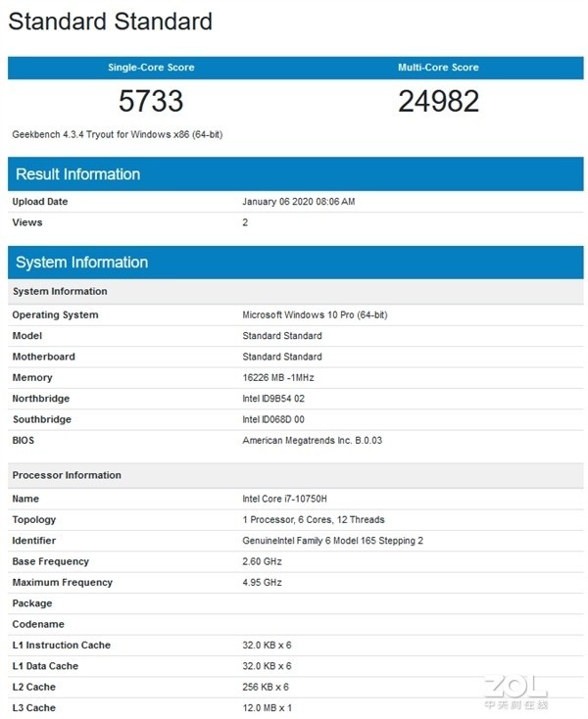Click the Upload Date value January 06 2020

pyautogui.click(x=299, y=202)
